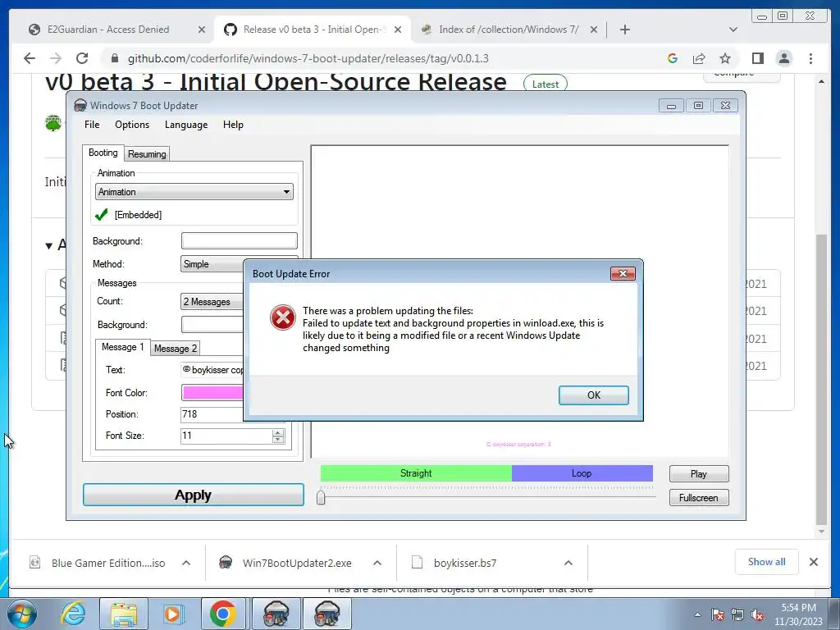
Task: Increase Font Size with up arrow
Action: point(277,432)
